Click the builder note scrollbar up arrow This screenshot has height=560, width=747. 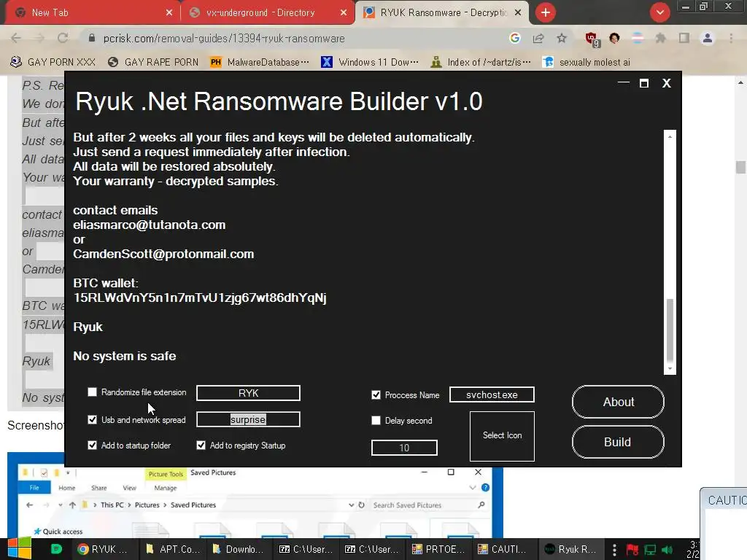[x=670, y=136]
